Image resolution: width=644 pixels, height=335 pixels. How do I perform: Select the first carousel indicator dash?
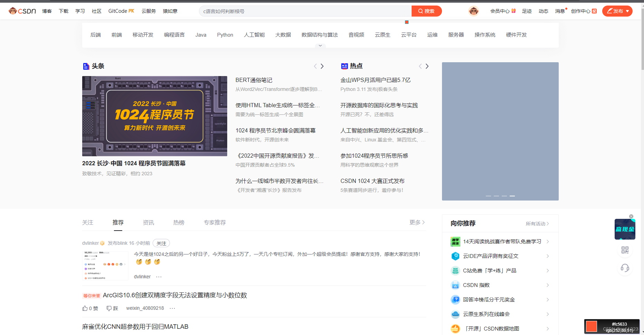488,196
